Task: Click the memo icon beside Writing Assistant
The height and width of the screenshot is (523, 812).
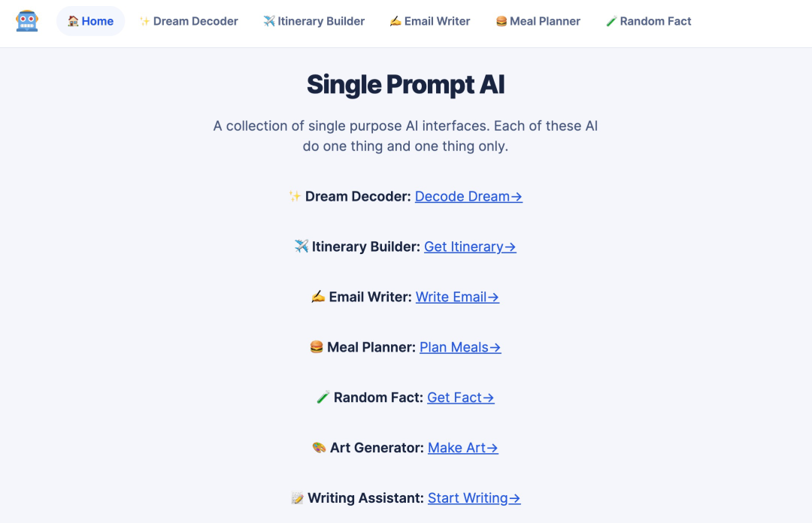Action: point(298,498)
